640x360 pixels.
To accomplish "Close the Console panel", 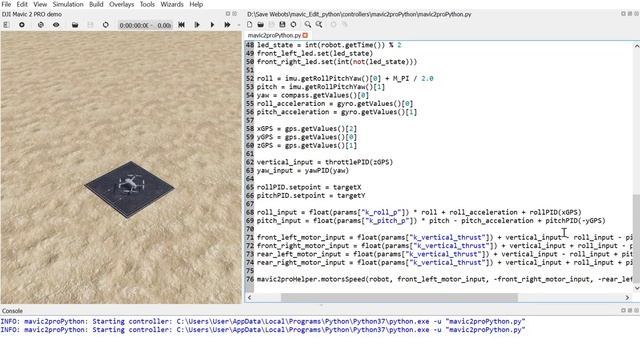I will 636,311.
